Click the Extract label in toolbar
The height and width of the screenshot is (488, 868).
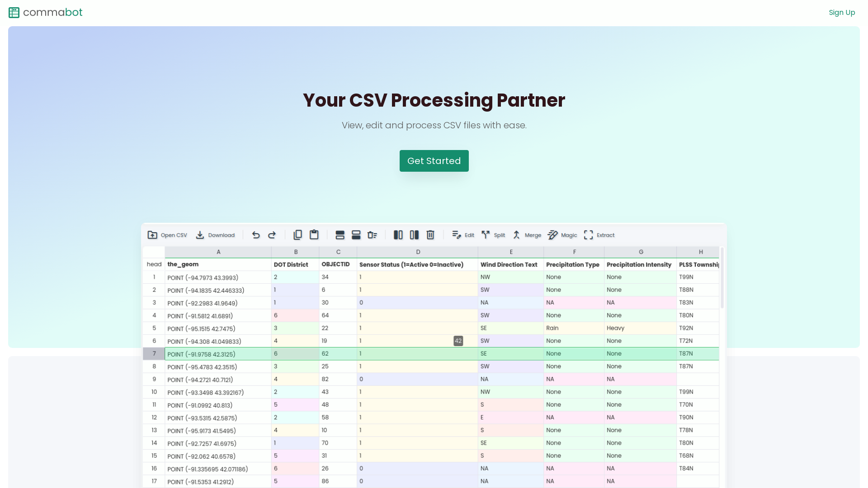tap(605, 235)
